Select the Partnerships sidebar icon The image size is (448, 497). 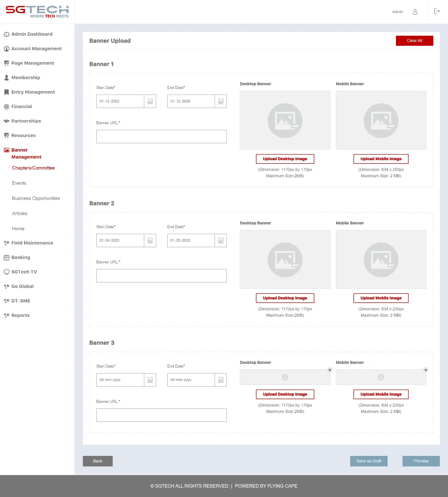coord(6,121)
